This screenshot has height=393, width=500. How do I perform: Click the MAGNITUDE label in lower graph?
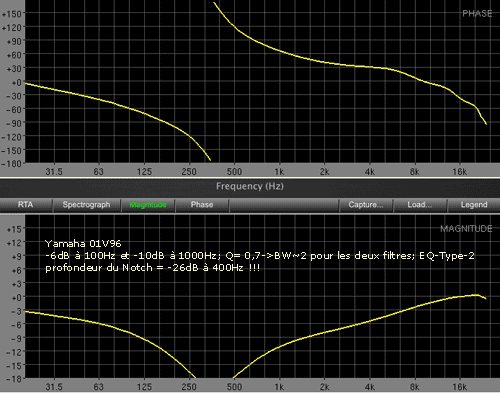click(x=466, y=229)
